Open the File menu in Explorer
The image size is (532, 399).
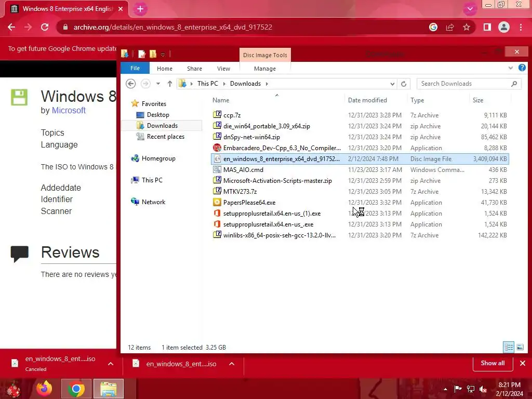135,68
